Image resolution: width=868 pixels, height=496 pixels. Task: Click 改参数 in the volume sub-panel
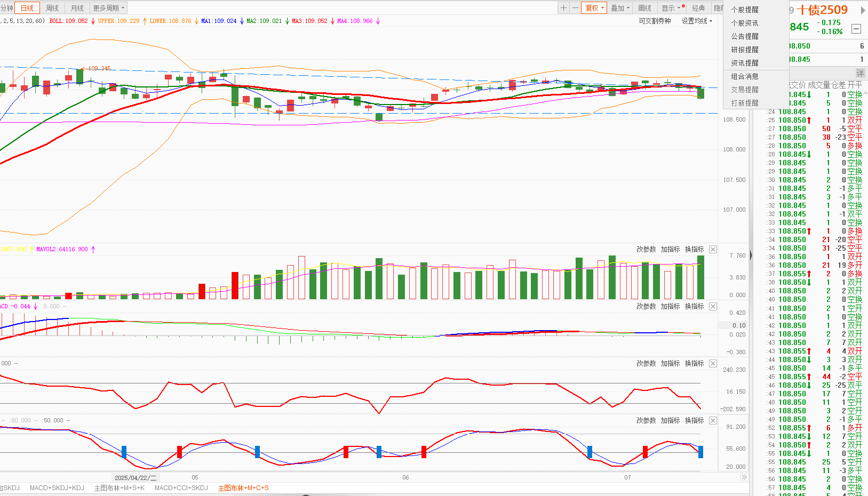(646, 250)
